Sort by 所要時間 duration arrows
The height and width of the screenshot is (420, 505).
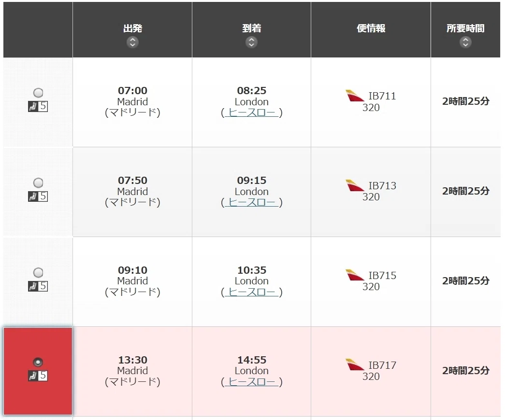coord(465,42)
